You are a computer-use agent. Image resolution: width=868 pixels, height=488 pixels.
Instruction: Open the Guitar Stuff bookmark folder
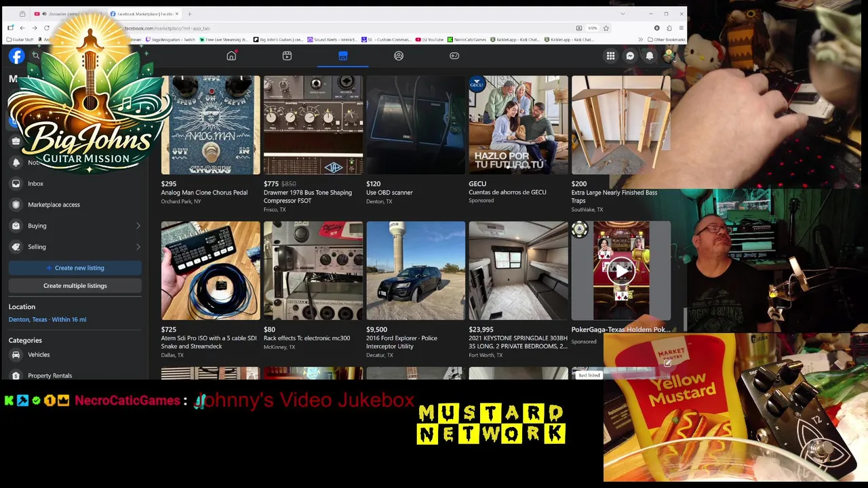click(x=20, y=39)
